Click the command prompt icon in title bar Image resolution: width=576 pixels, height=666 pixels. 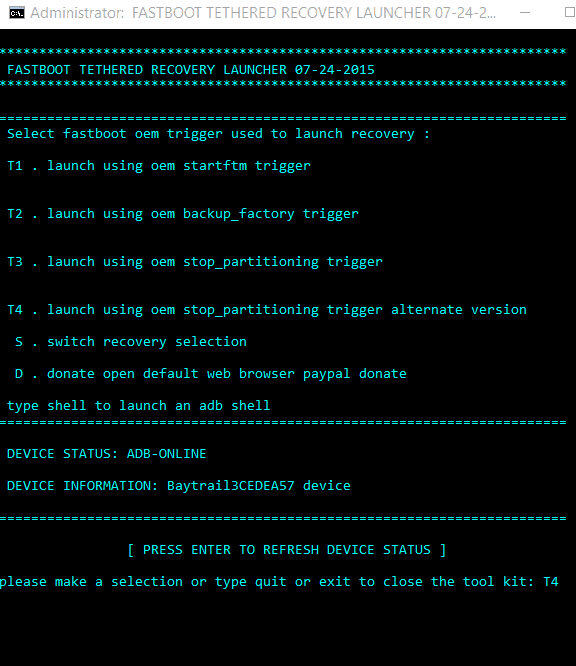coord(17,13)
